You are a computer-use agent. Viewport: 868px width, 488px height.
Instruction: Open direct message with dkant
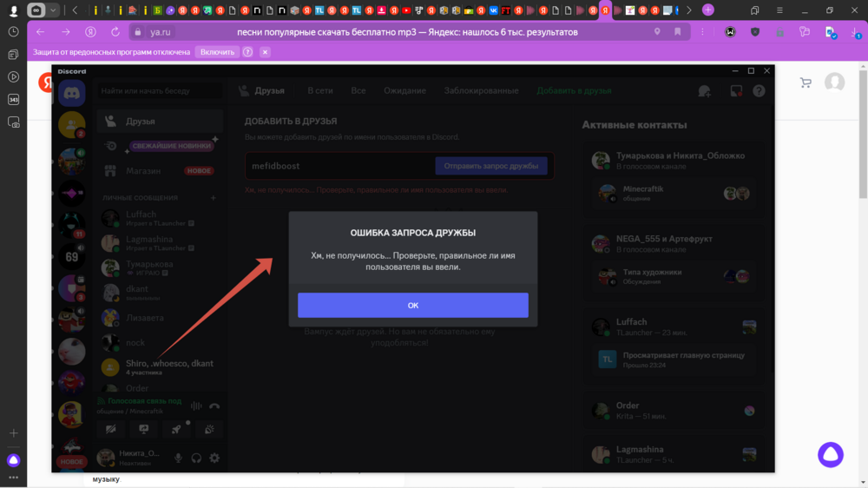click(161, 293)
